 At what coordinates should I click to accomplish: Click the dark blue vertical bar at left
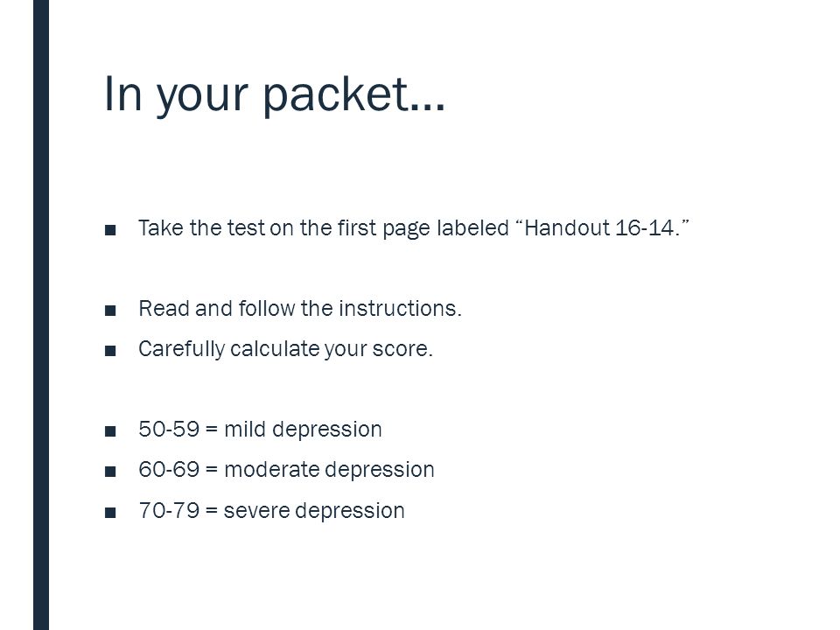pos(41,315)
